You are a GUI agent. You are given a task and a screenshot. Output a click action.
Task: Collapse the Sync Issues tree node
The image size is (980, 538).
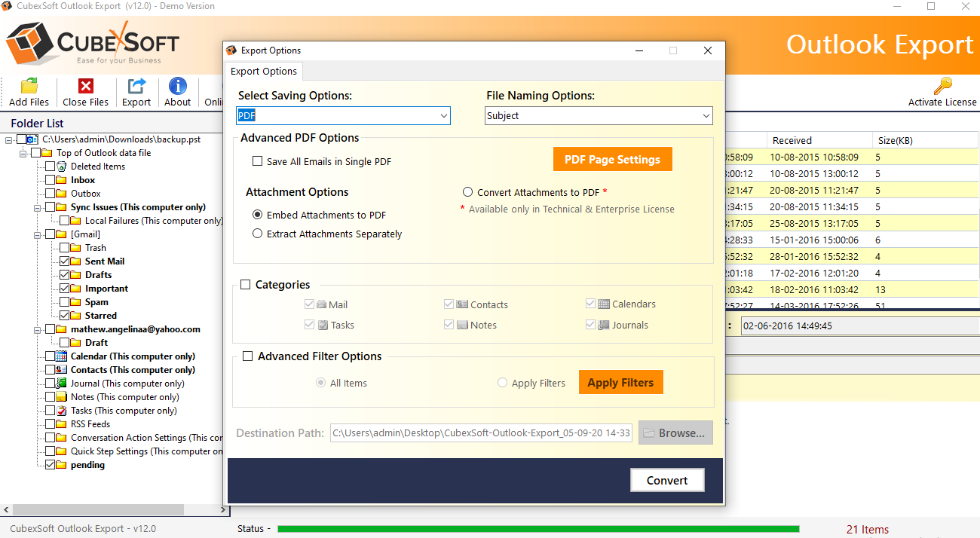tap(38, 207)
